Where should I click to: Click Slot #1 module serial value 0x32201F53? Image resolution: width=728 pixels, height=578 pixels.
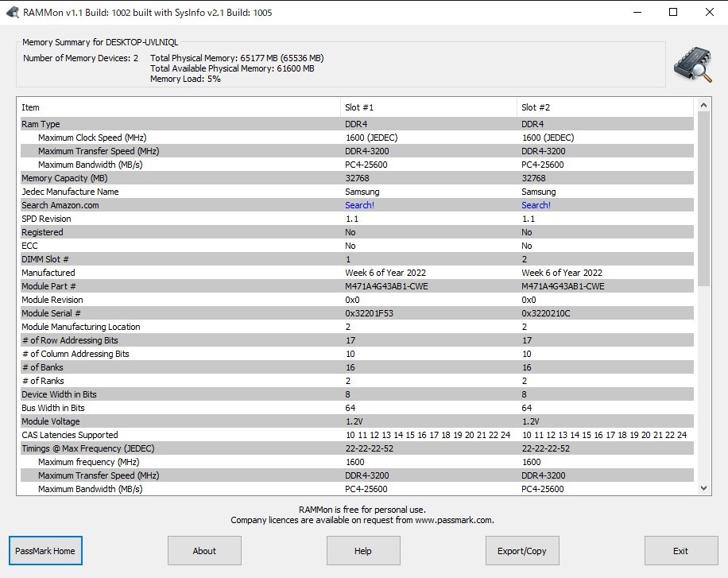[x=369, y=313]
